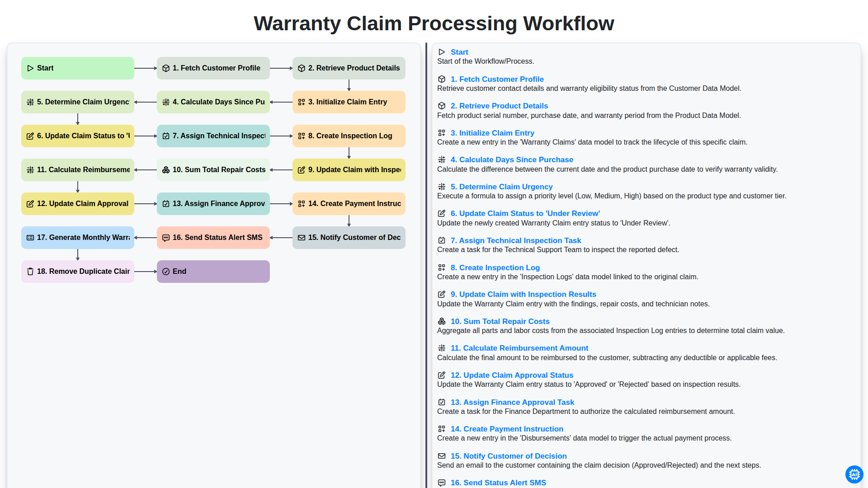
Task: Select the '3. Initialize Claim Entry' node
Action: point(349,102)
